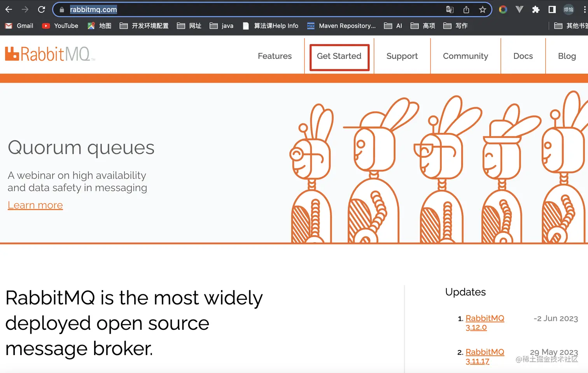Click the RabbitMQ logo

coord(50,54)
